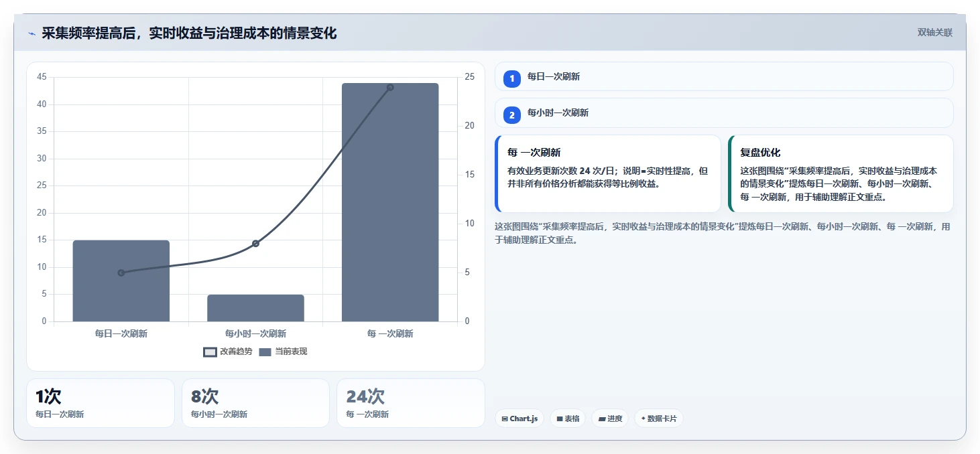Click the line point above the first bar
Viewport: 980px width, 454px height.
click(121, 273)
